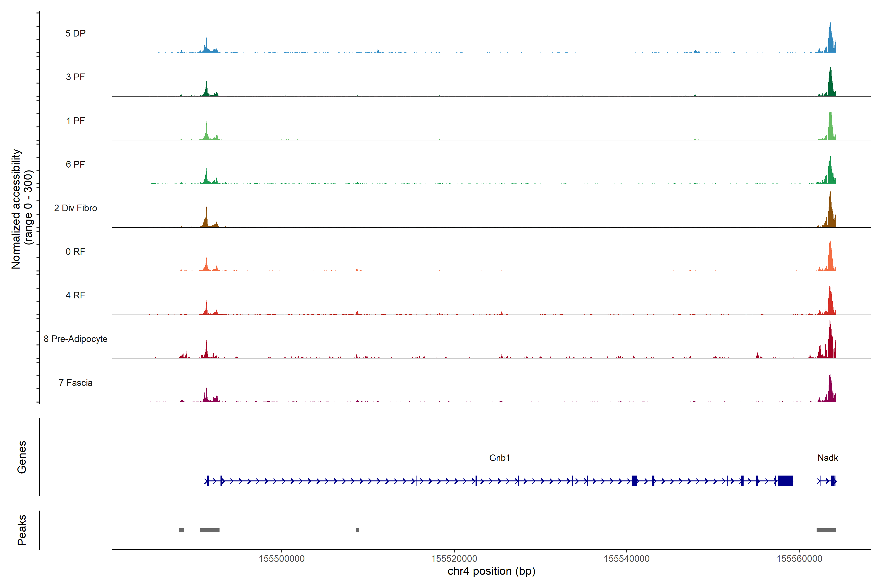
Task: Click the Gnb1 gene name label
Action: tap(500, 458)
